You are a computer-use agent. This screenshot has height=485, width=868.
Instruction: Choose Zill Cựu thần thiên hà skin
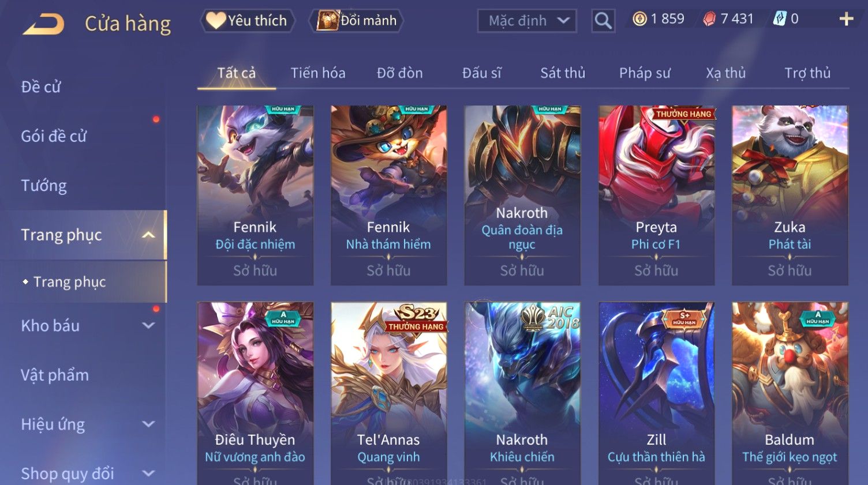(x=656, y=393)
